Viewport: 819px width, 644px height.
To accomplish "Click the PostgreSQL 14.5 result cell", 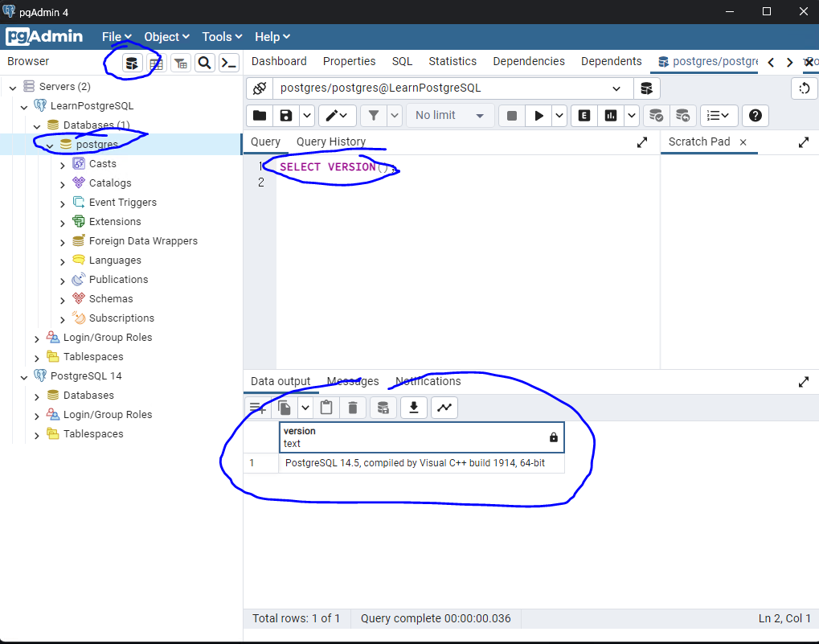I will click(x=421, y=463).
